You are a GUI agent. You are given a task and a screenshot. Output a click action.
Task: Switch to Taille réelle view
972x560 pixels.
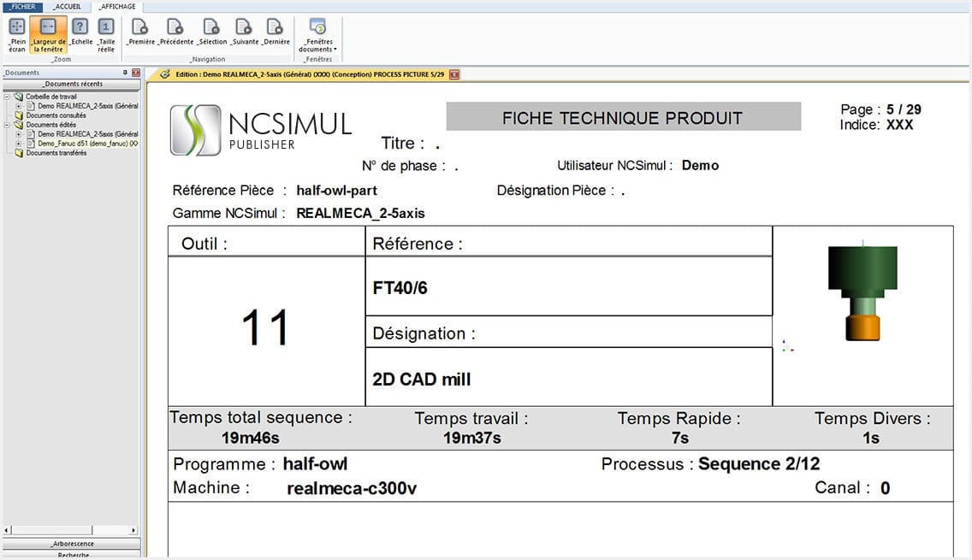106,35
